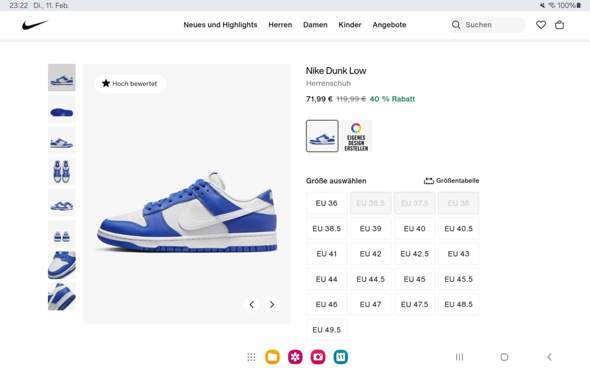View the shoe sole thumbnail

coord(62,109)
